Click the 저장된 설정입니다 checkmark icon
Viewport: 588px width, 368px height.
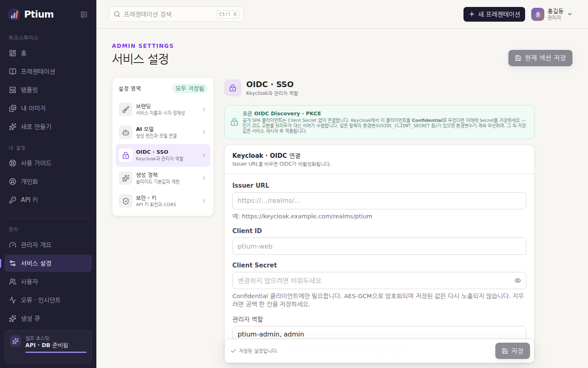point(233,351)
